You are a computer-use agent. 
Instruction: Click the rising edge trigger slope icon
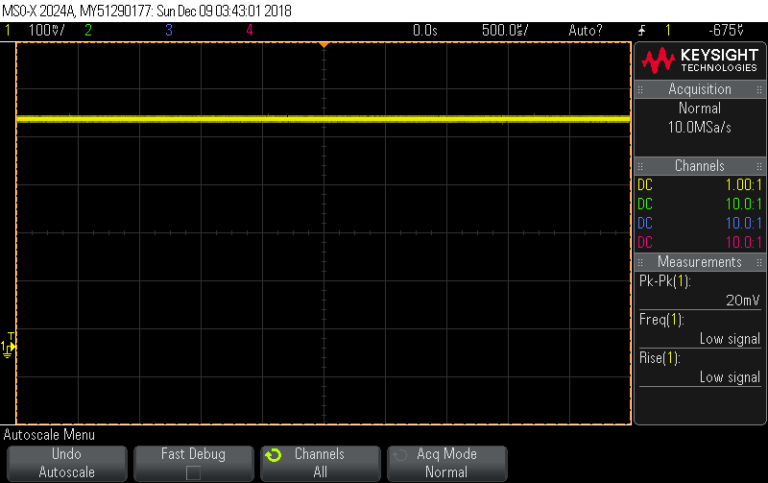tap(642, 31)
